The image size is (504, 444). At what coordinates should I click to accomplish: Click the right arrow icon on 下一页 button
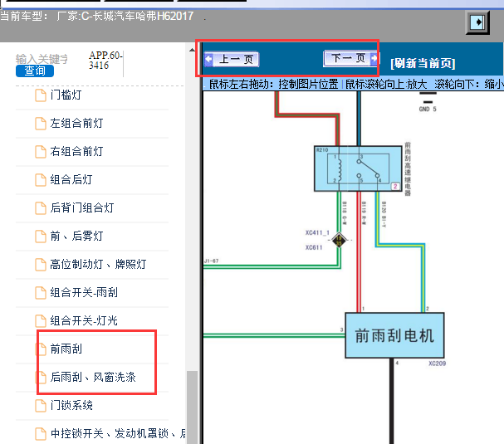coord(374,58)
